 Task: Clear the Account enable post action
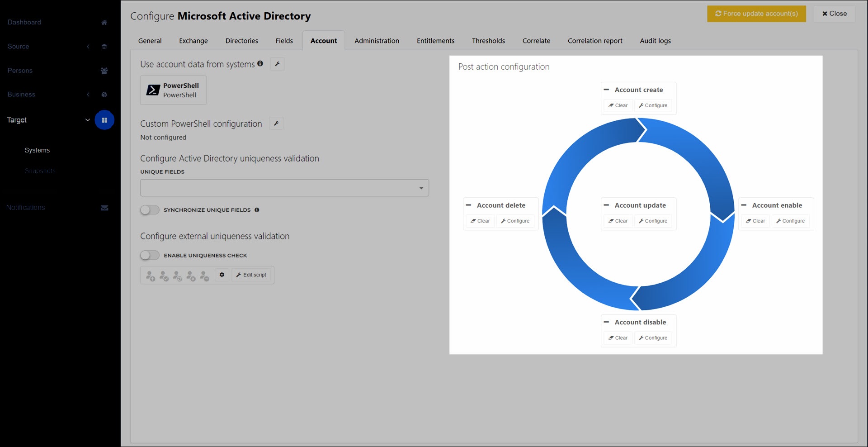click(x=755, y=221)
